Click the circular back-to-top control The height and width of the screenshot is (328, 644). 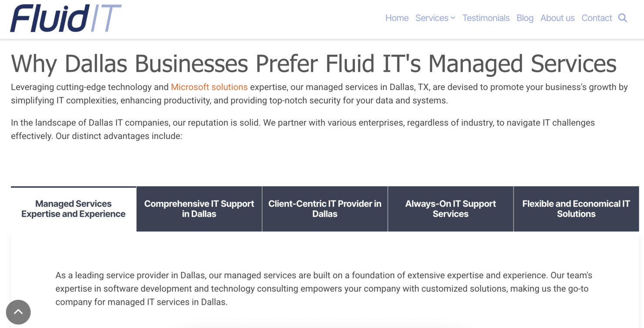[x=18, y=312]
